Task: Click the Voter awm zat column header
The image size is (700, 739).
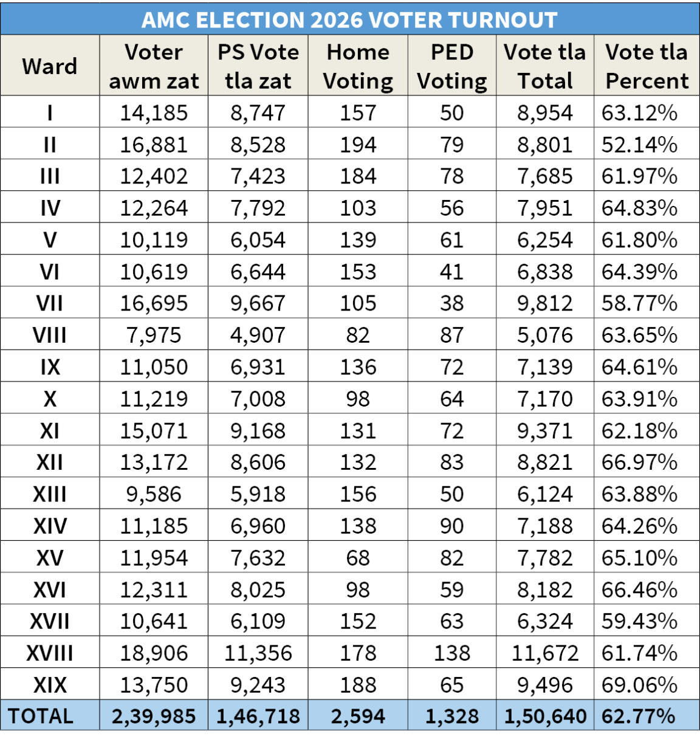Action: click(154, 66)
